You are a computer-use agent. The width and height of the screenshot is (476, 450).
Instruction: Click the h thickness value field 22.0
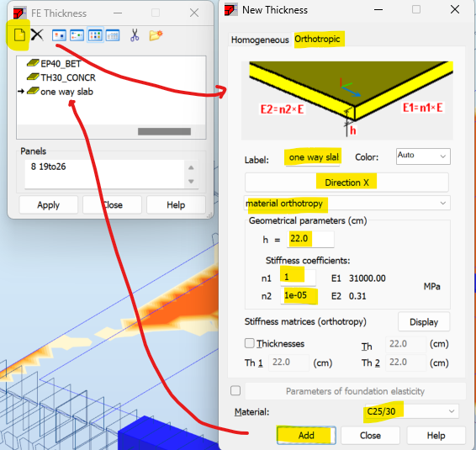pyautogui.click(x=310, y=239)
